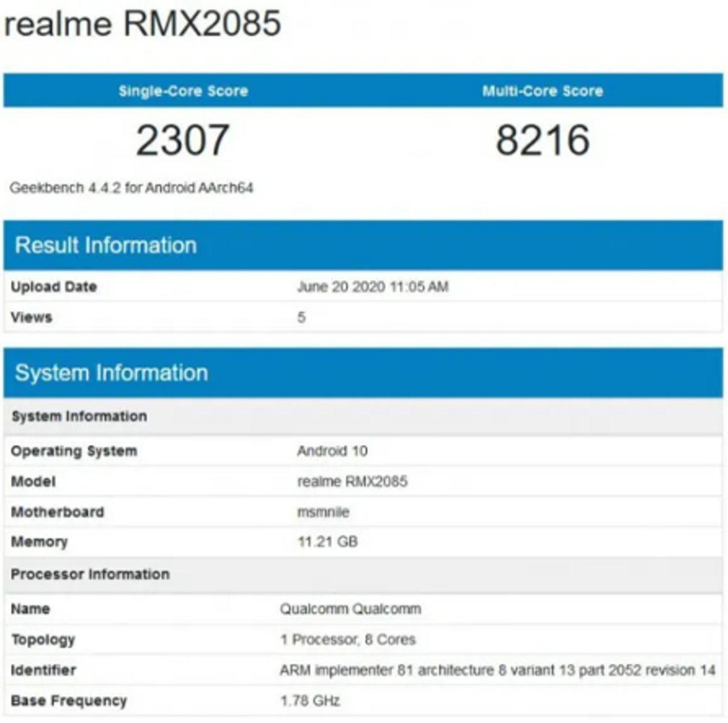Select the Single-Core Score header
The width and height of the screenshot is (728, 723).
(x=182, y=92)
